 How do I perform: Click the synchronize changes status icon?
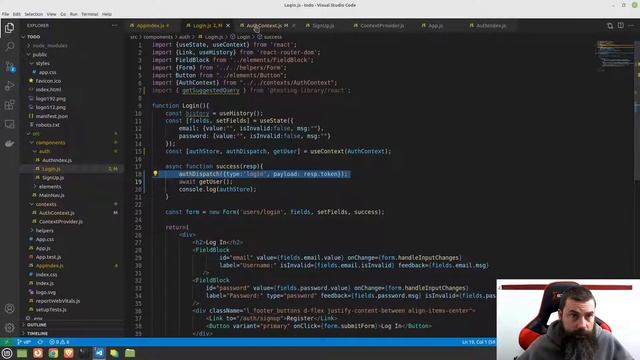40,342
